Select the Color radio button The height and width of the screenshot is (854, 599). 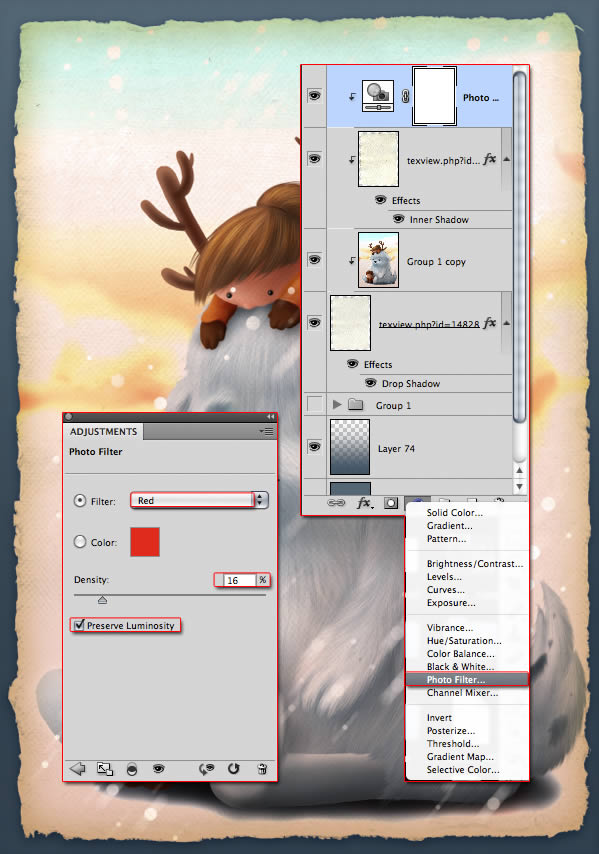point(80,541)
